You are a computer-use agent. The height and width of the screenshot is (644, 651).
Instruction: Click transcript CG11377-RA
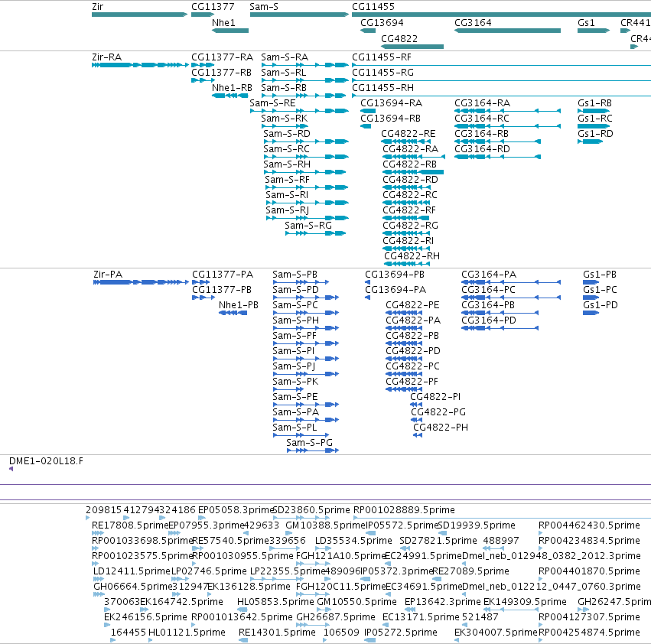[x=203, y=65]
